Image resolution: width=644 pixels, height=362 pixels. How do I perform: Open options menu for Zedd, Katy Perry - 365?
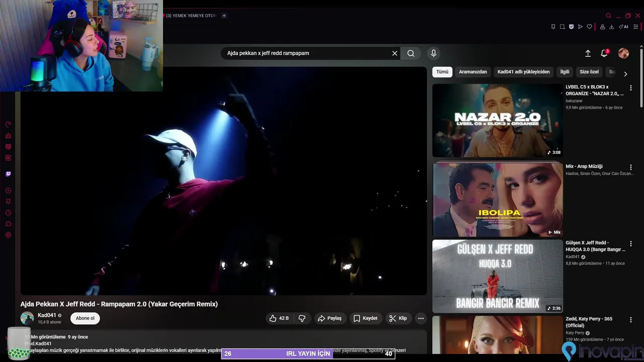630,320
